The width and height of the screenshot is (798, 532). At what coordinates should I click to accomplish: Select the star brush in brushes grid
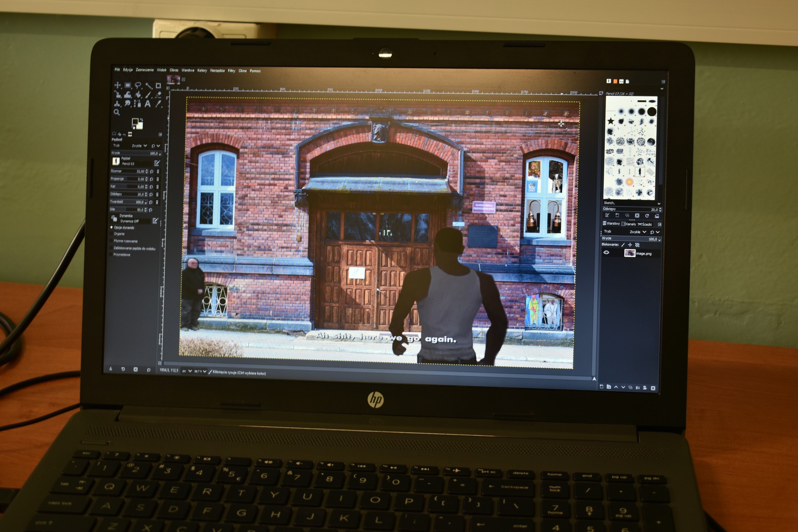611,121
